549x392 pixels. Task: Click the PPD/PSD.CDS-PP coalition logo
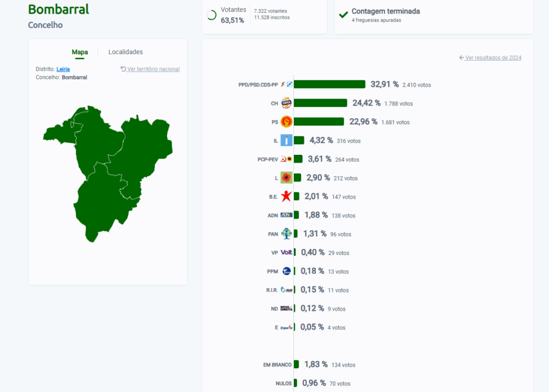click(x=286, y=85)
